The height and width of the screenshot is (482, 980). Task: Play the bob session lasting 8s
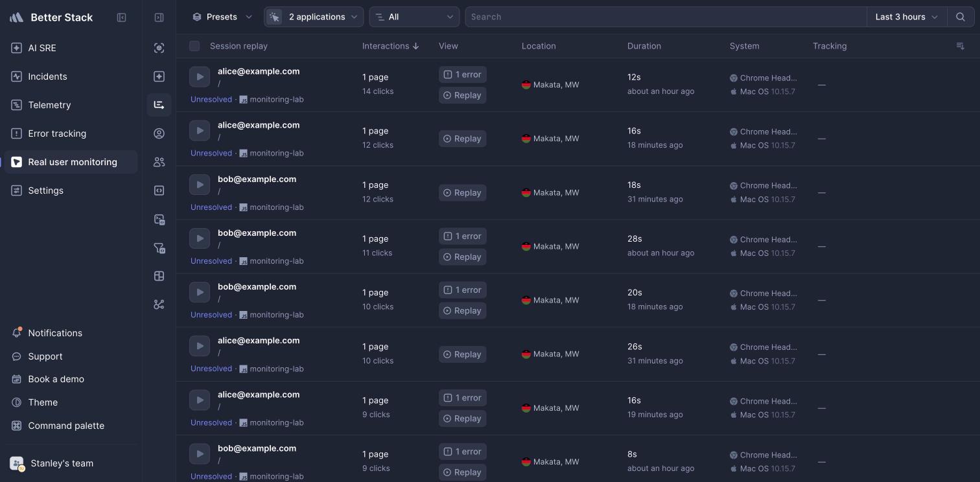200,453
